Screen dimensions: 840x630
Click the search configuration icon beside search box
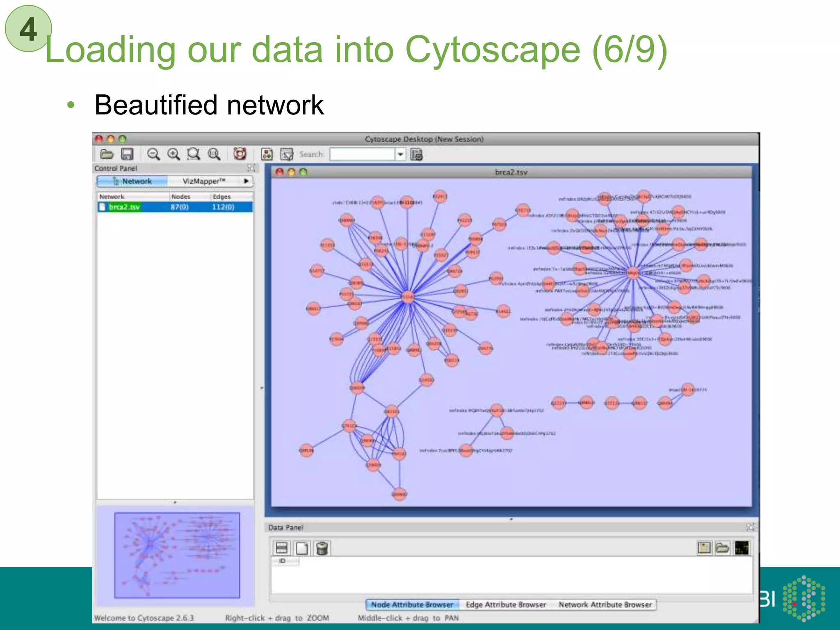pos(416,155)
